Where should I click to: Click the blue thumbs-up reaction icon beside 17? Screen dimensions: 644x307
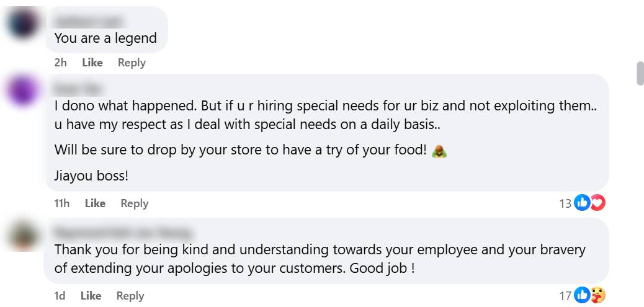(x=582, y=295)
